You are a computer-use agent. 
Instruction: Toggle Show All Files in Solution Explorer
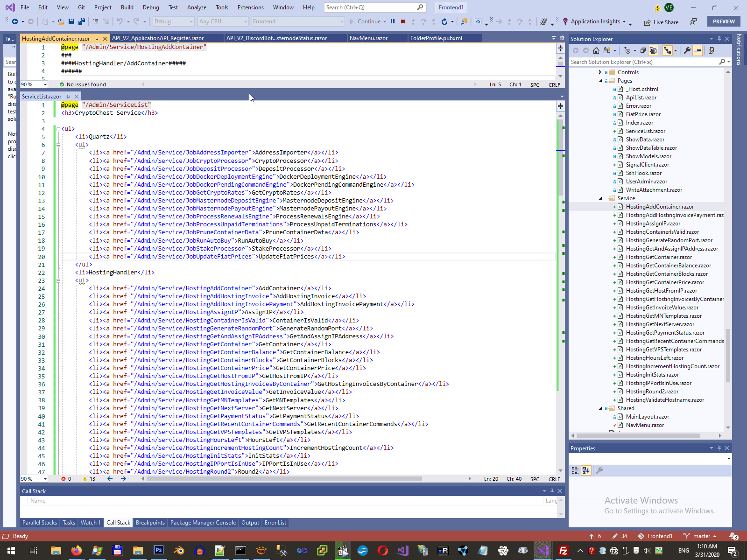653,50
